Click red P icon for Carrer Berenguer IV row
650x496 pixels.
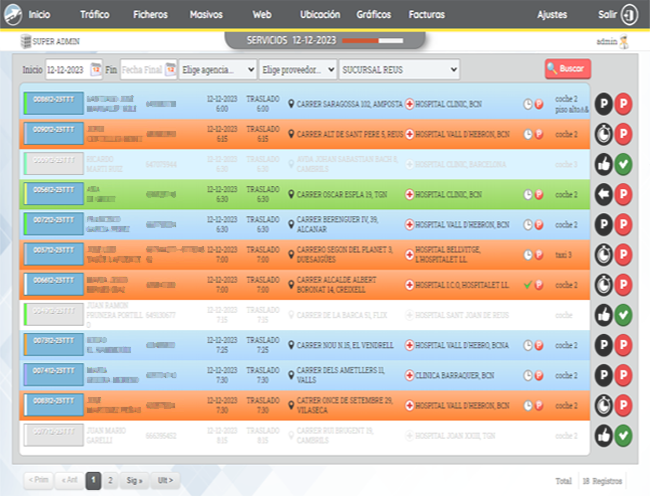point(623,224)
